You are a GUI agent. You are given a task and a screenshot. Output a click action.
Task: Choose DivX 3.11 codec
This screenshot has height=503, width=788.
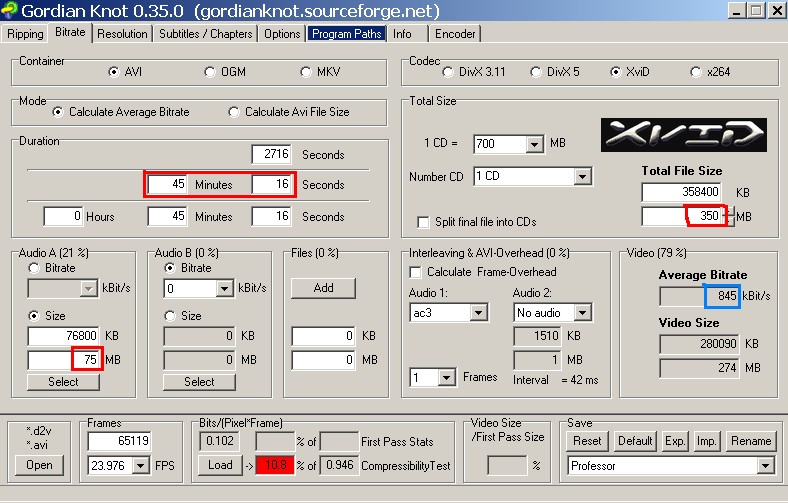[x=447, y=72]
